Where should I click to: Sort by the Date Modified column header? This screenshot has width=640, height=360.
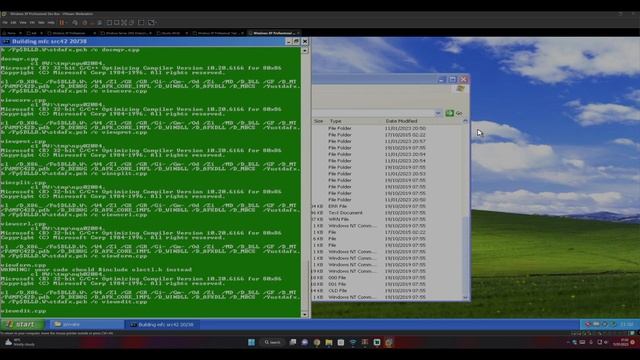[401, 121]
